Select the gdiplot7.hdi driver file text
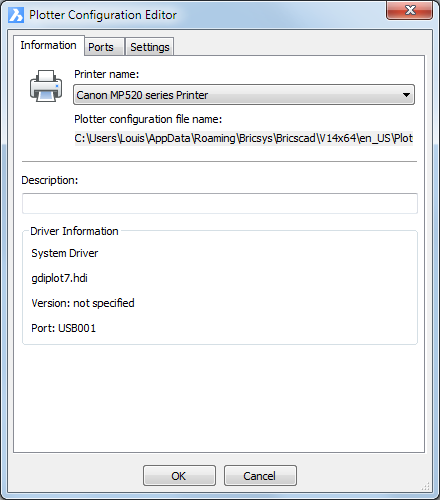This screenshot has height=500, width=440. 59,278
